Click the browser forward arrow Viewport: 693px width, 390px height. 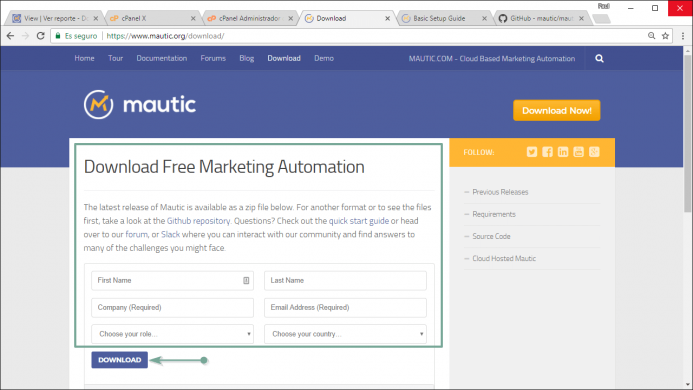click(25, 36)
